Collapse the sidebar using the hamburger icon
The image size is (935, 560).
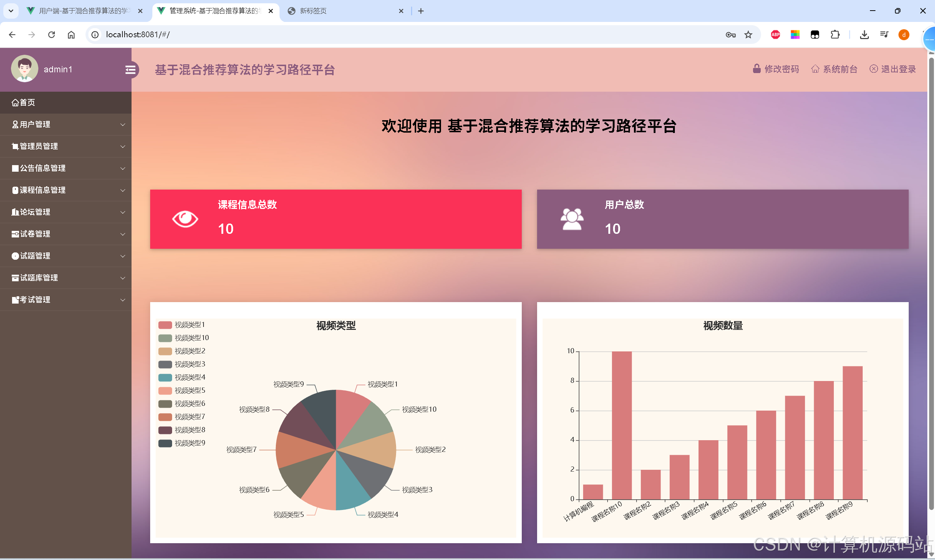131,69
